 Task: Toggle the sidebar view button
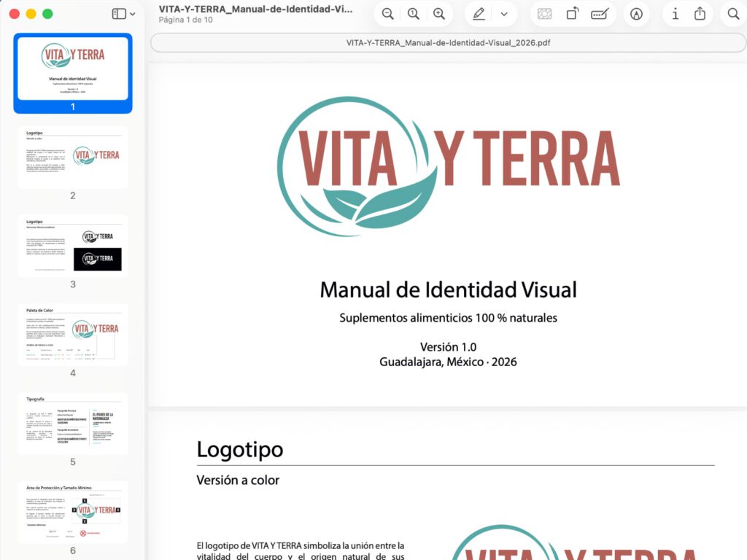pyautogui.click(x=119, y=15)
